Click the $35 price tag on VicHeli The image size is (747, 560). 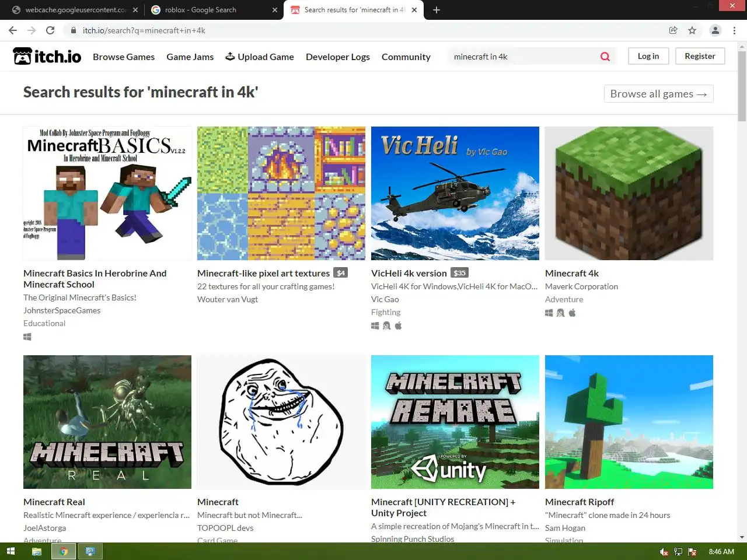[x=460, y=273]
